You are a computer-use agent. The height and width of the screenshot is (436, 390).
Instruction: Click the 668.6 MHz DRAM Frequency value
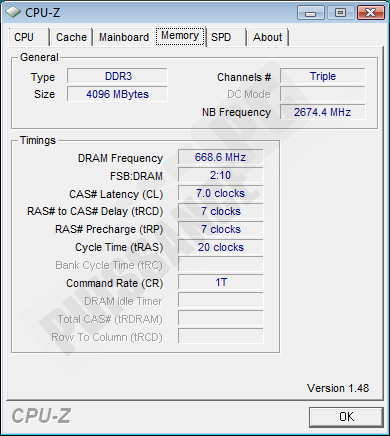[x=221, y=157]
